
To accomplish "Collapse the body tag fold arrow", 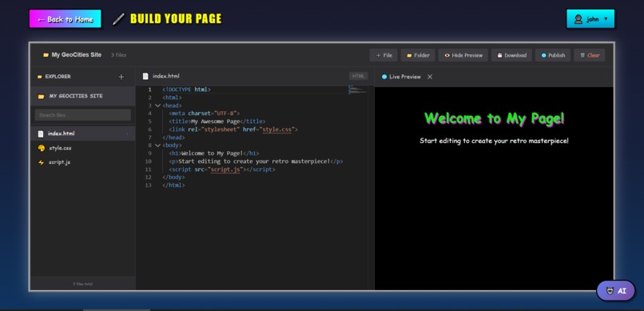I will (x=157, y=146).
